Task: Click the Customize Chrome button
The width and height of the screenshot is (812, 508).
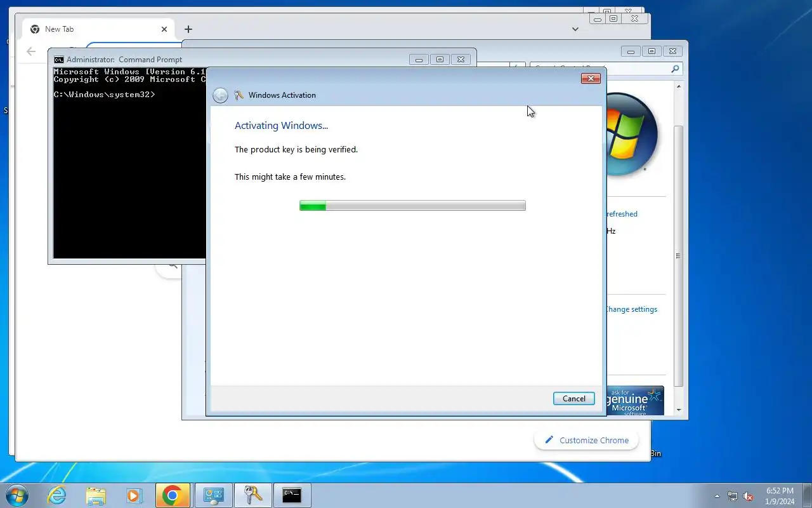Action: (x=586, y=440)
